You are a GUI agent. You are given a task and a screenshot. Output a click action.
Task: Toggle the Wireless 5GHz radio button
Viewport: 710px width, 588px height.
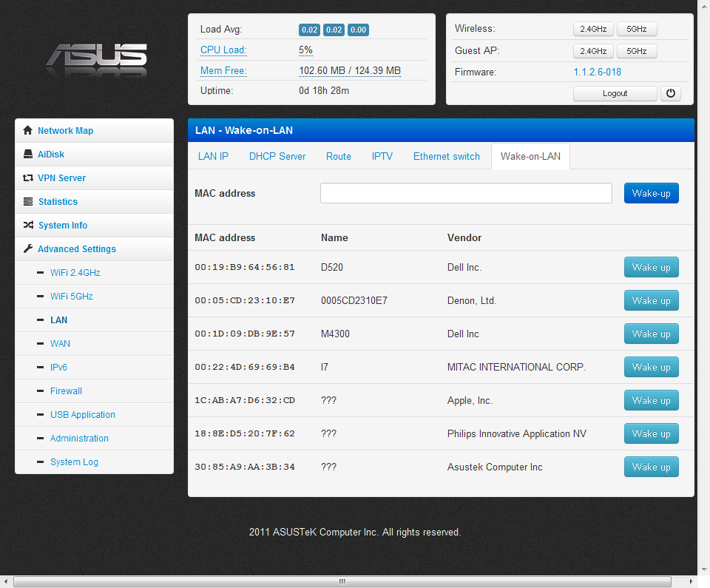(636, 30)
